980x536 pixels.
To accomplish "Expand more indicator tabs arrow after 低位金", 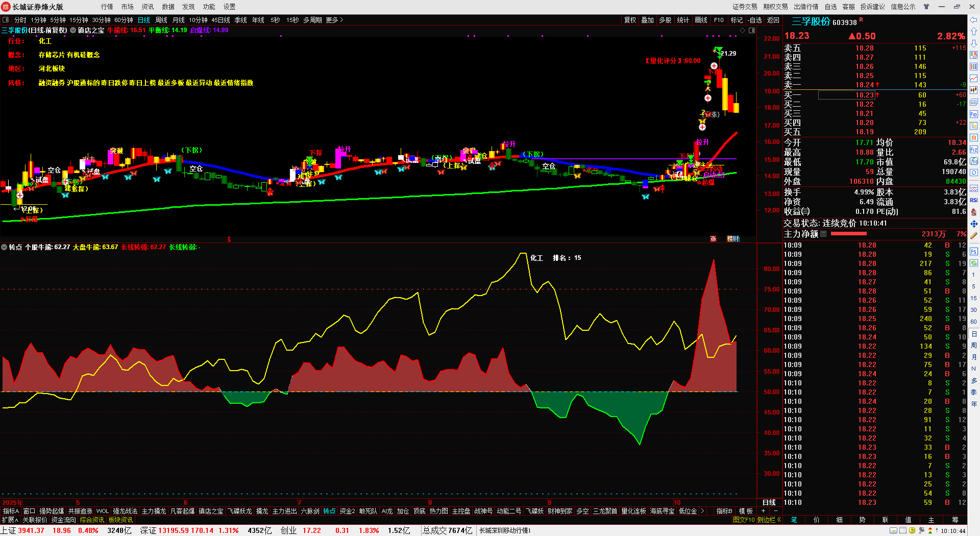I will (703, 511).
